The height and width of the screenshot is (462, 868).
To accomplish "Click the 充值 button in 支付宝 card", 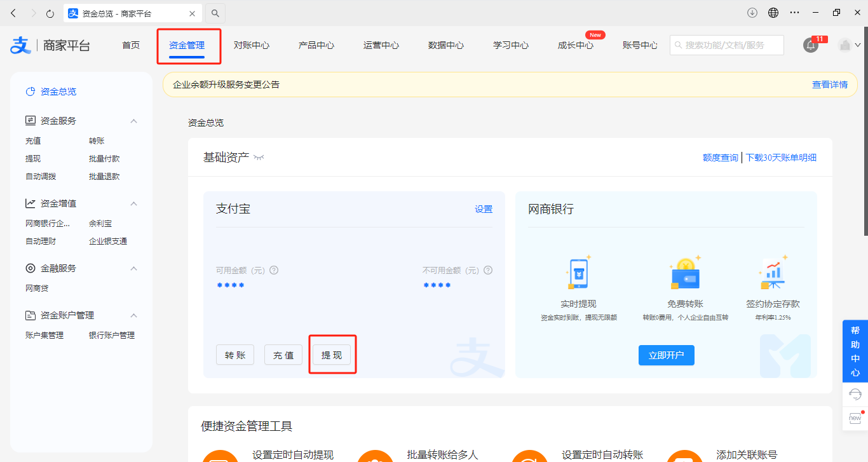I will (x=283, y=355).
